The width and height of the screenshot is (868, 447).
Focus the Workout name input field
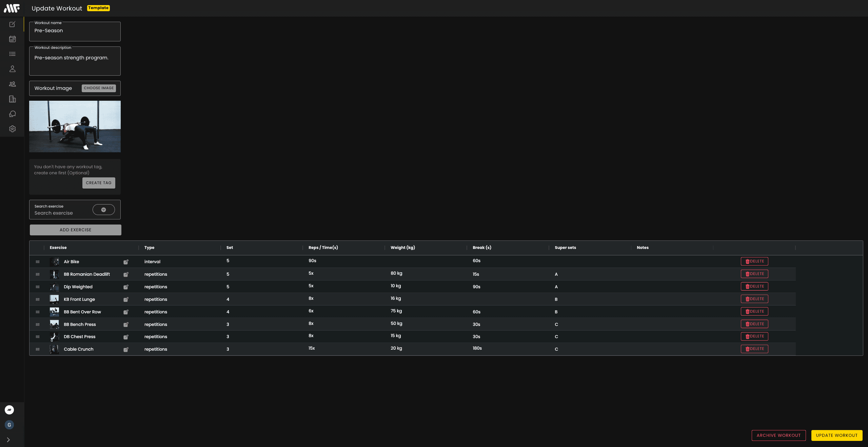click(75, 31)
